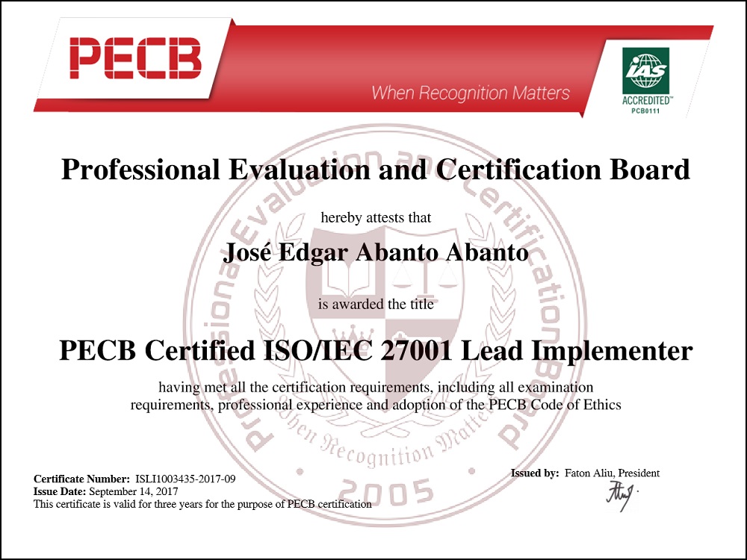
Task: Select 'Faton Aliu, President' text
Action: (613, 473)
